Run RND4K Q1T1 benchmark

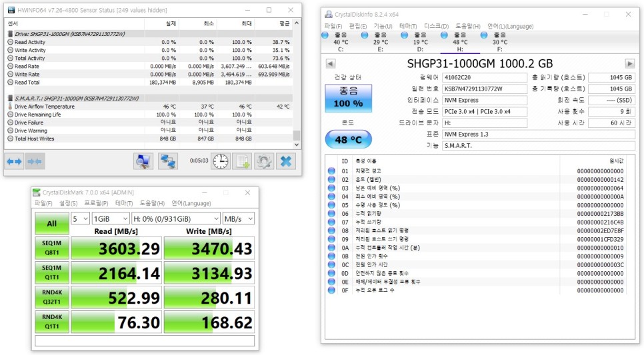tap(52, 322)
